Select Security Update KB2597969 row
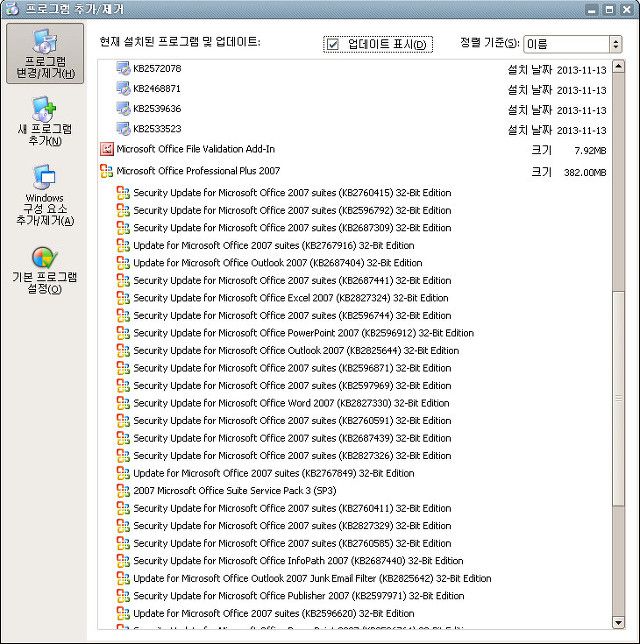Viewport: 640px width, 644px height. pyautogui.click(x=292, y=385)
